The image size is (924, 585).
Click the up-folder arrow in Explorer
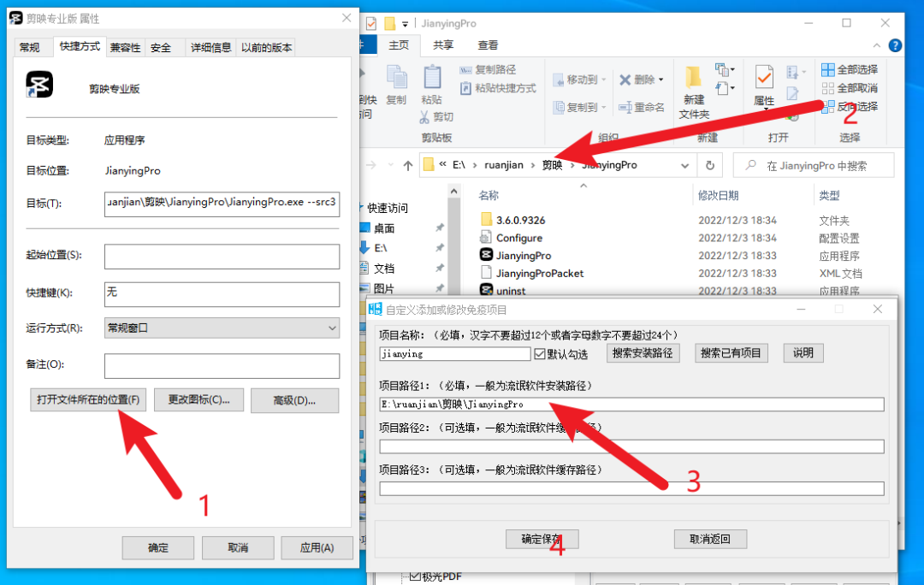point(408,166)
